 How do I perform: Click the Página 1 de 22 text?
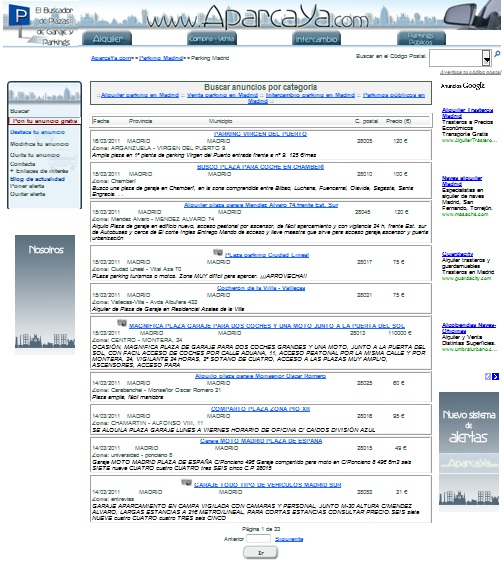(x=261, y=529)
